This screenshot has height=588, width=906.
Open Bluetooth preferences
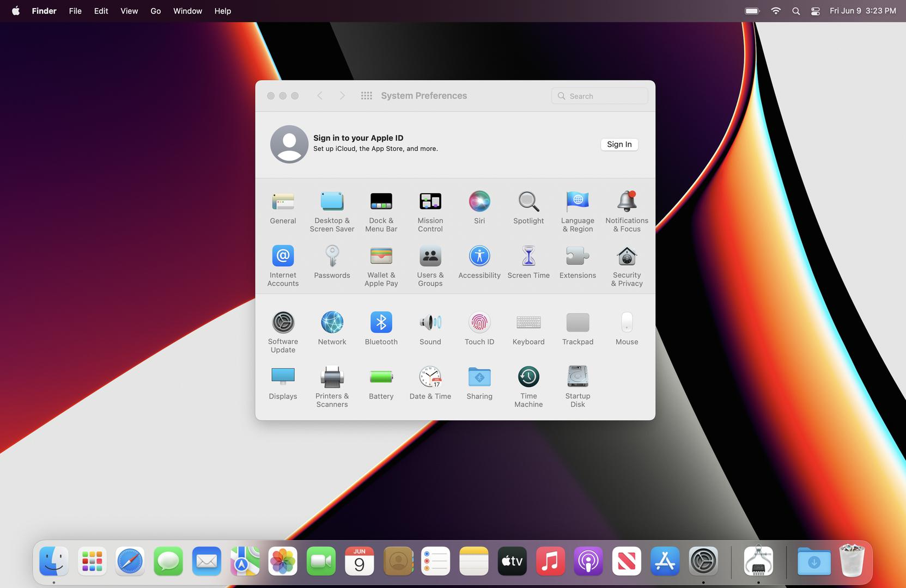pyautogui.click(x=381, y=329)
